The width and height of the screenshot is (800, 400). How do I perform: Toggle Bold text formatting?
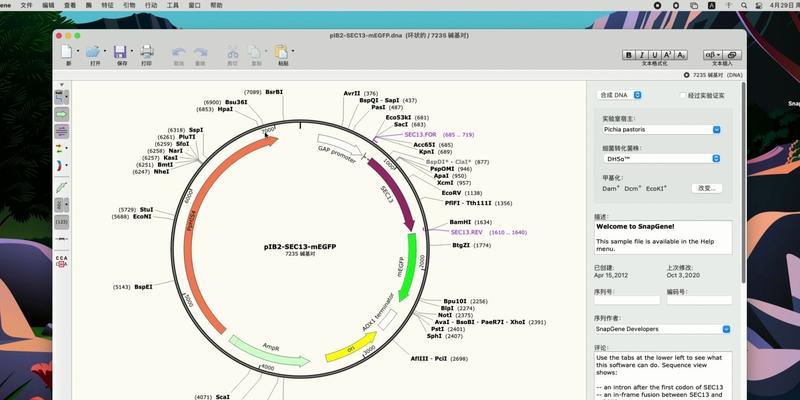point(629,55)
